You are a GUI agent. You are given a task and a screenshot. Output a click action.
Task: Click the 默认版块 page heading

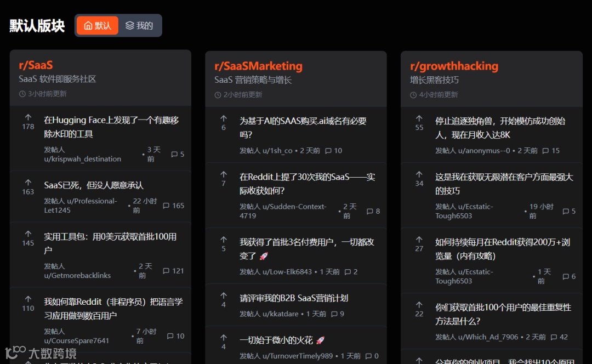pos(37,26)
